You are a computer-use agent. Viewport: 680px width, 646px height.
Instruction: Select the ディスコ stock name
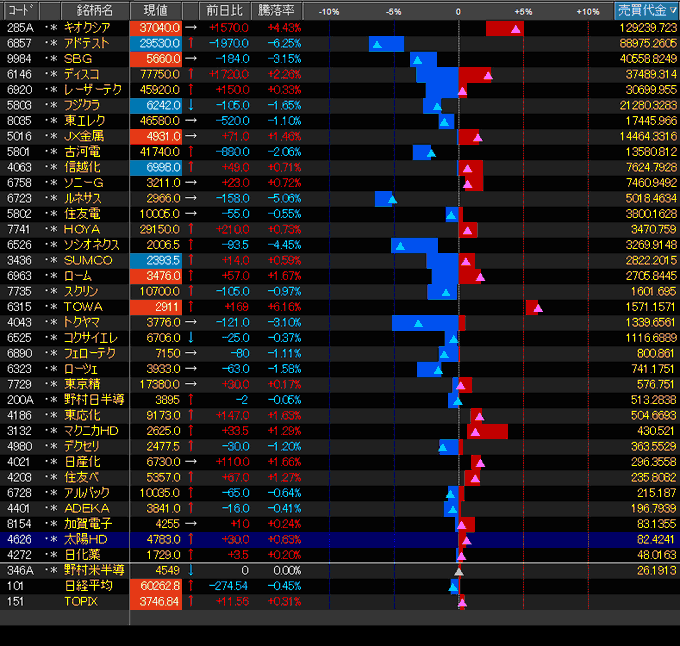tap(82, 75)
